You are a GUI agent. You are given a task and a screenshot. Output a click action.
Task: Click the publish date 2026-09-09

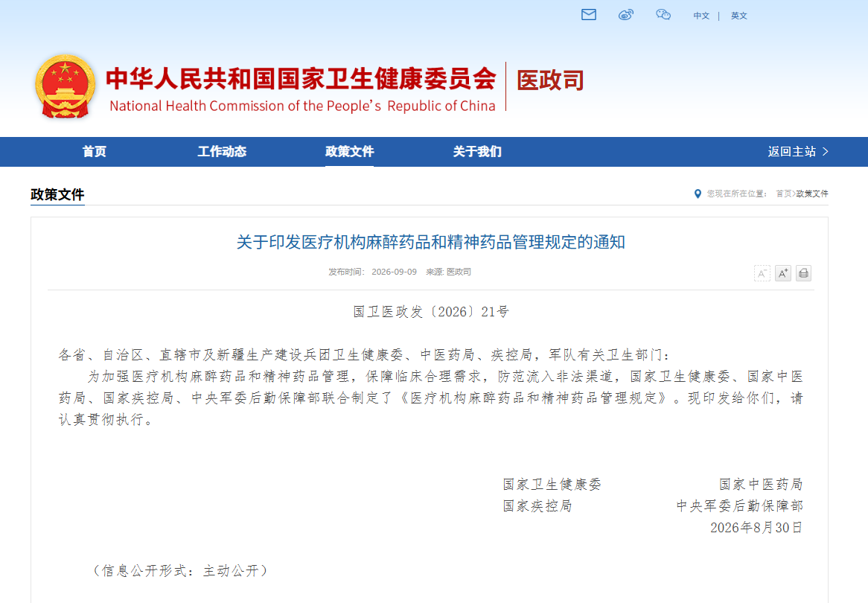coord(394,272)
